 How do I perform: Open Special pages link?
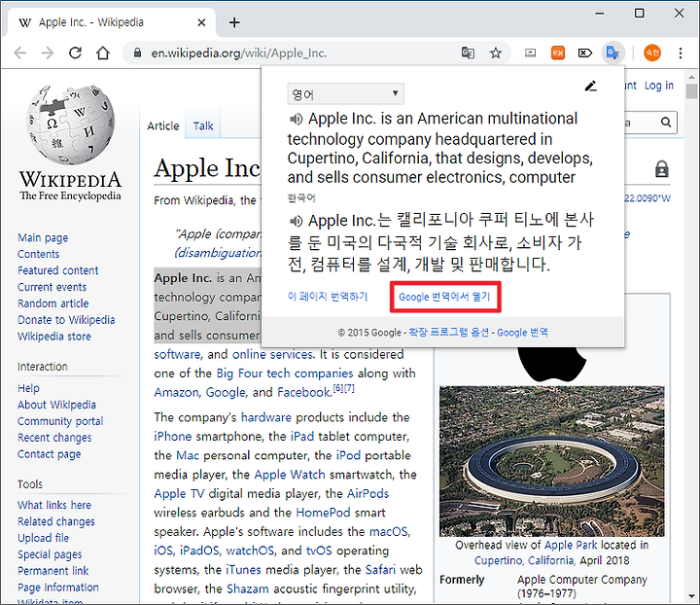[50, 554]
